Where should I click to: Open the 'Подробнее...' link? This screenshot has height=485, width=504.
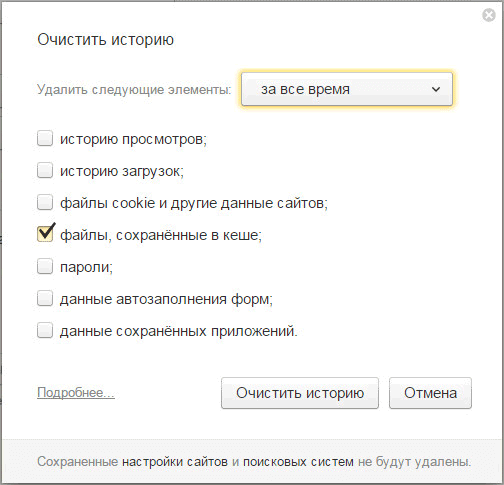point(76,393)
